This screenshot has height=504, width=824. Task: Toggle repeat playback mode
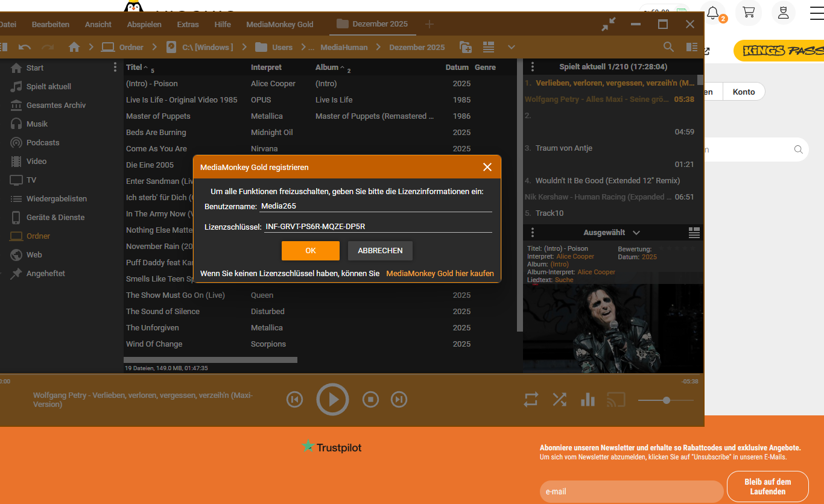click(x=531, y=399)
